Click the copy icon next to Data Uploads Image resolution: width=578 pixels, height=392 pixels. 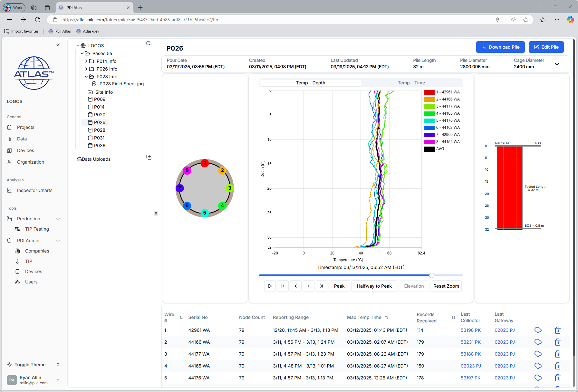tap(149, 157)
